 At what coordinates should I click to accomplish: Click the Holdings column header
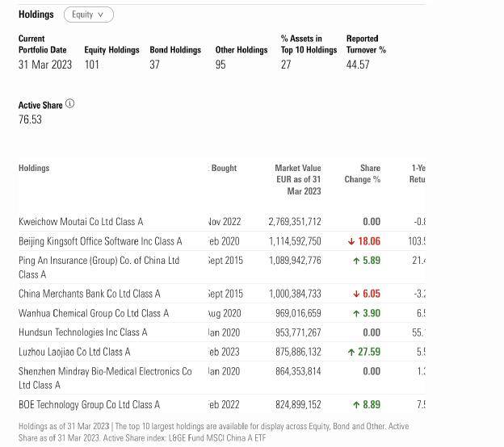tap(34, 168)
